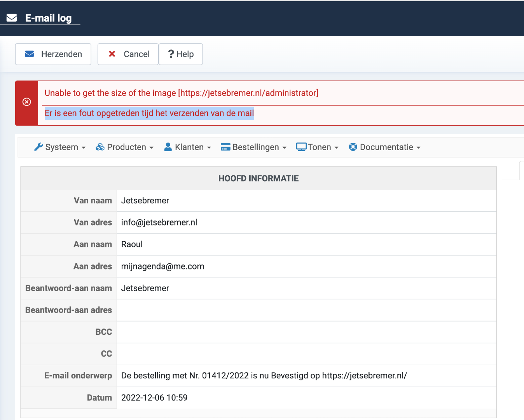The width and height of the screenshot is (524, 420).
Task: Click the Tonen monitor icon
Action: pos(301,147)
